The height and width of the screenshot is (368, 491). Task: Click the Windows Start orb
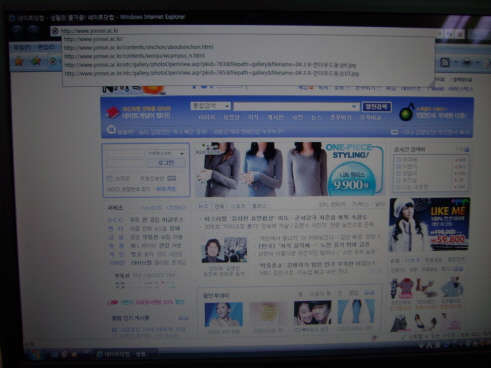(x=36, y=354)
